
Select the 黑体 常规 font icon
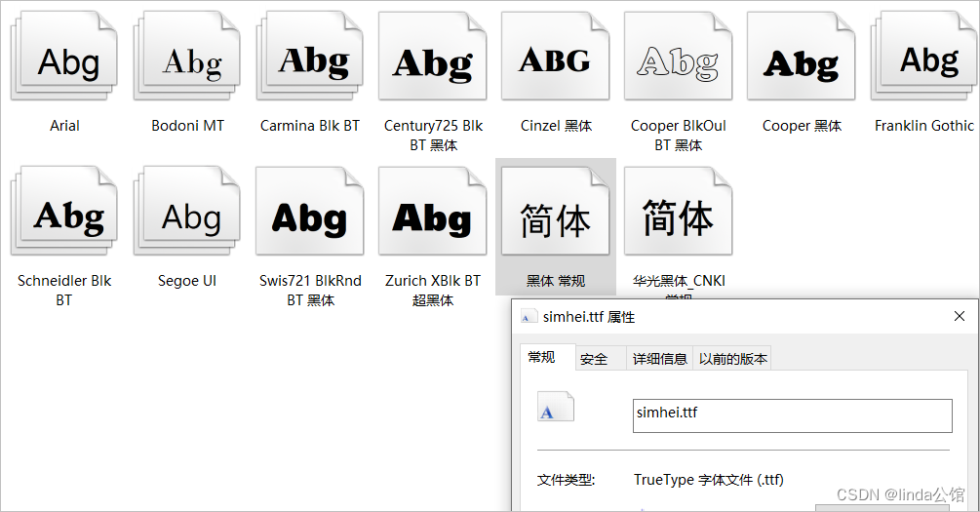[x=555, y=212]
